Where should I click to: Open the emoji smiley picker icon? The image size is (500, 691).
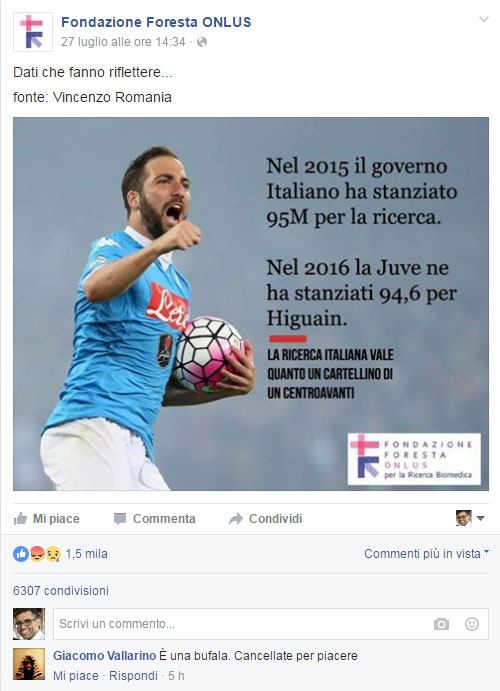472,624
